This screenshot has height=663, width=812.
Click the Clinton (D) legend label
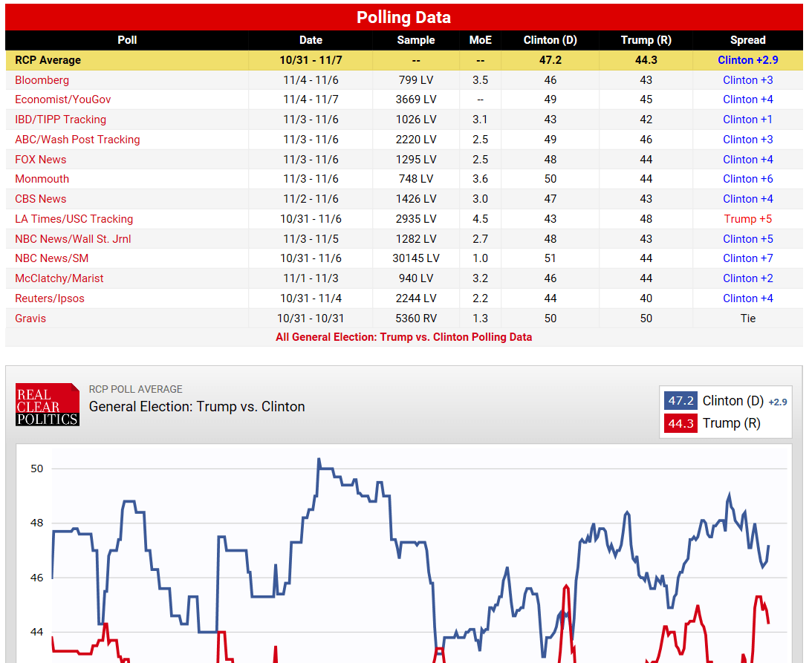point(733,401)
